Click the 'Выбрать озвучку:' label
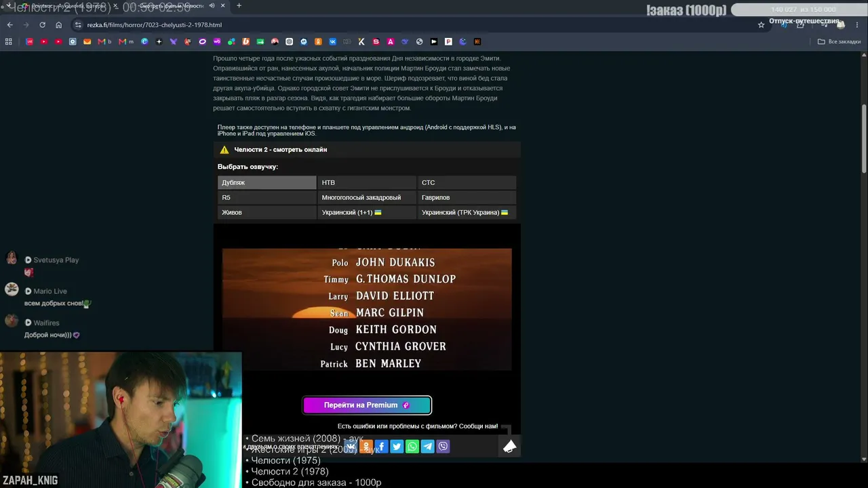The width and height of the screenshot is (868, 488). tap(248, 167)
